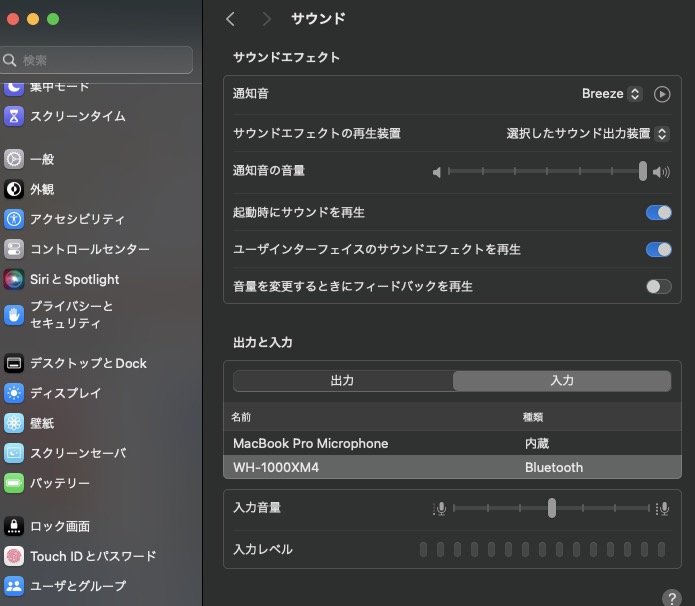The width and height of the screenshot is (695, 606).
Task: Click the input volume (入力音量) slider knob
Action: [551, 508]
